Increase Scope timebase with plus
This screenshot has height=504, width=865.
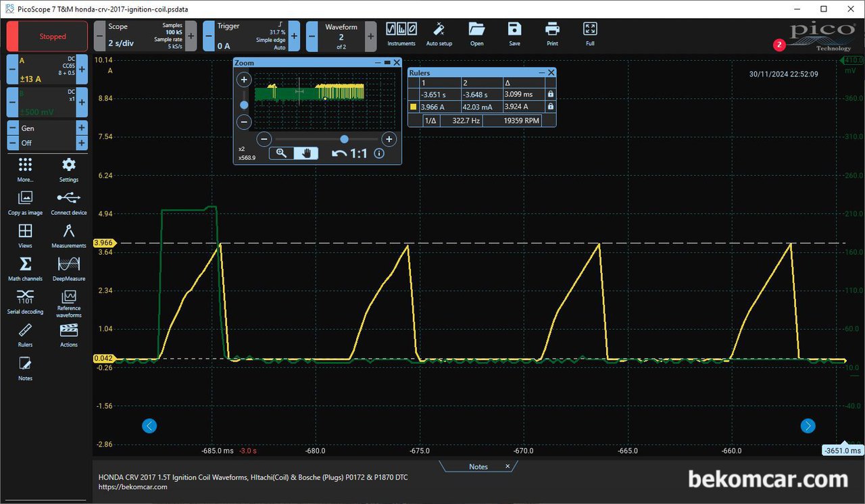(191, 36)
